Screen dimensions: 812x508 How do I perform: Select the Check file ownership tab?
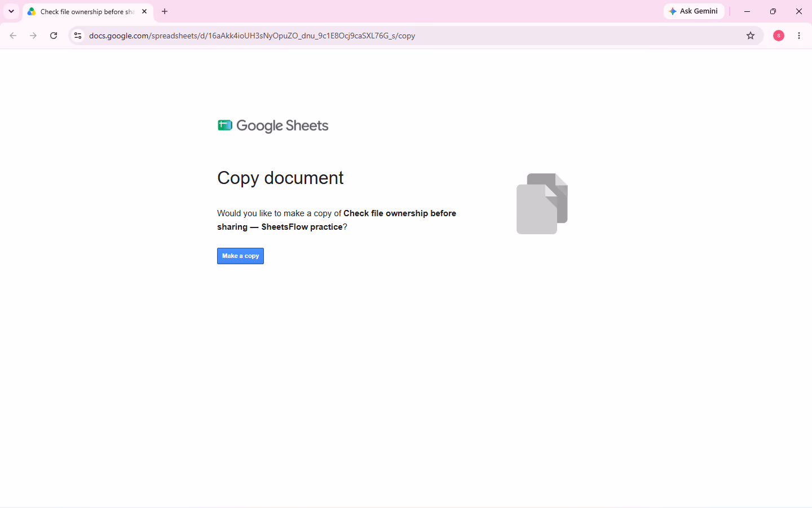coord(88,12)
